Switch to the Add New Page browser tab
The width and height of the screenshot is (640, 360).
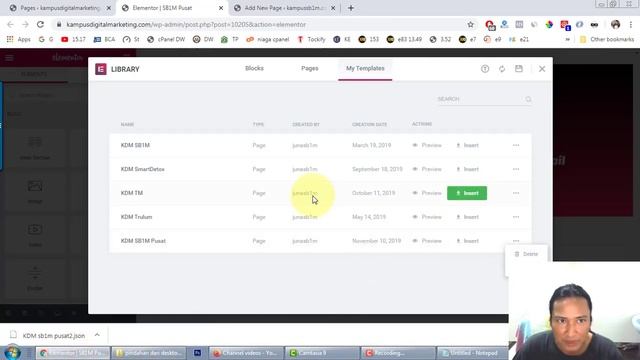(284, 8)
